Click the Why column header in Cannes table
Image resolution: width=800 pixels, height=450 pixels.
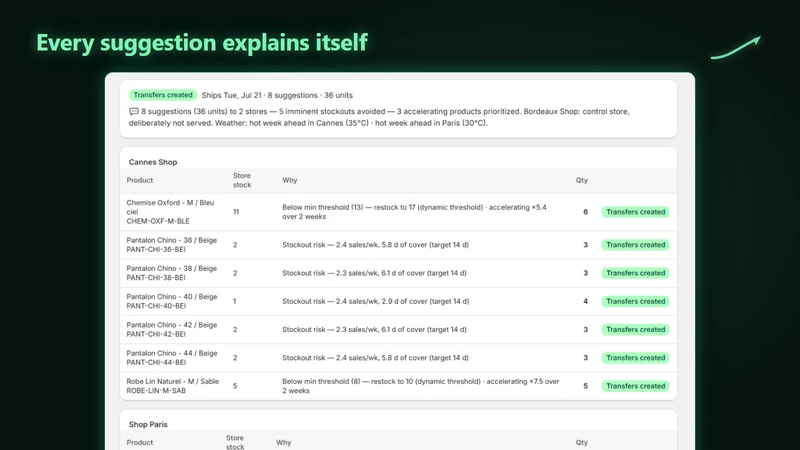coord(289,180)
